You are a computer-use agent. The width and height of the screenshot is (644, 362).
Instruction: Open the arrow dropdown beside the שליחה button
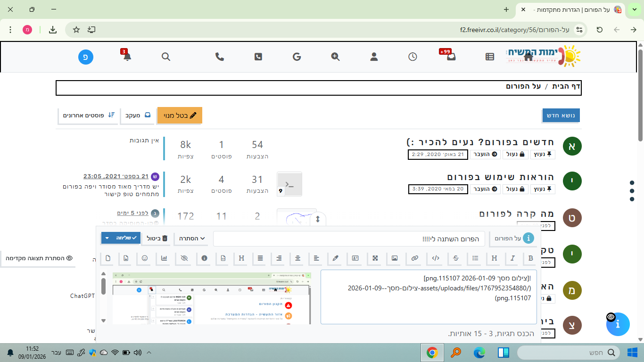[x=107, y=238]
